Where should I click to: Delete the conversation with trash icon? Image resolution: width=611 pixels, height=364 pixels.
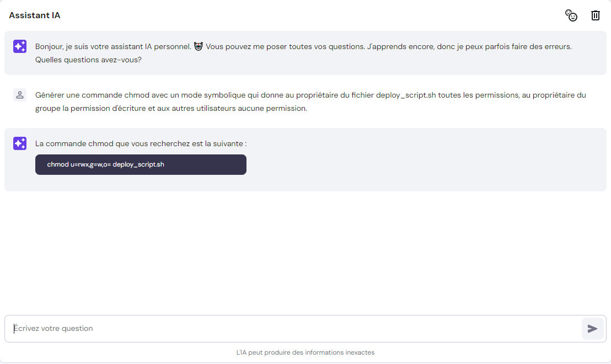pyautogui.click(x=596, y=15)
